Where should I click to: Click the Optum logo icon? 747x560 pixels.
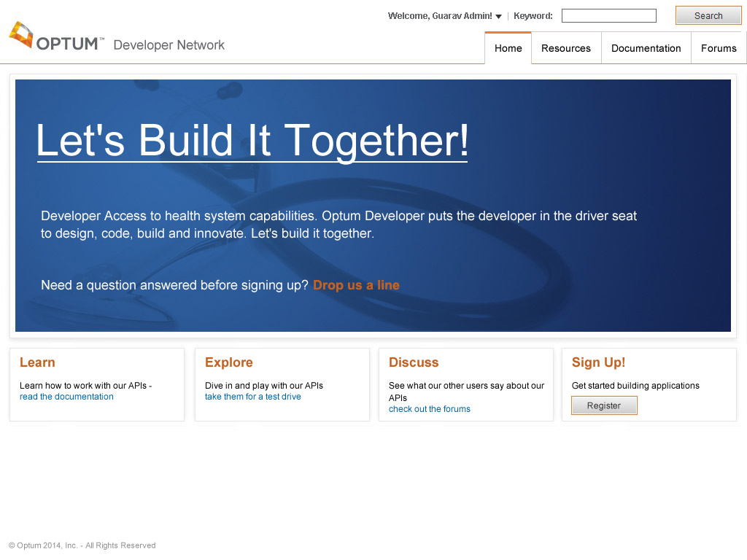(20, 35)
